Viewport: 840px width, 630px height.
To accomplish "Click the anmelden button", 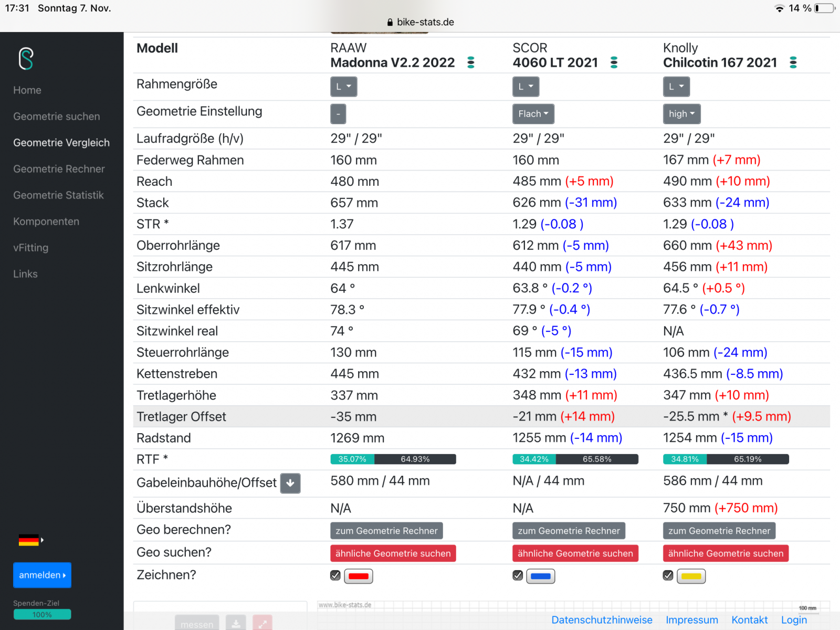I will click(x=42, y=575).
